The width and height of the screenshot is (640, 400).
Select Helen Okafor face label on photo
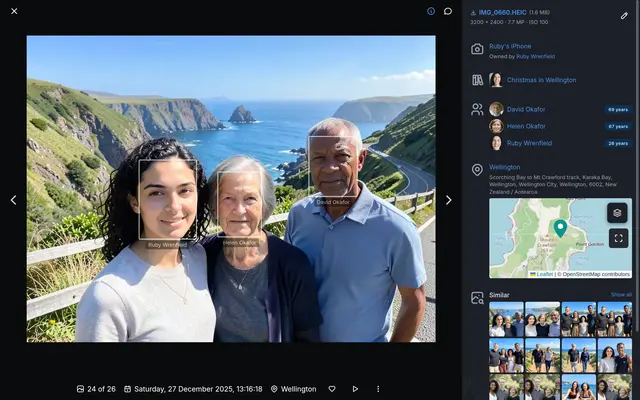click(x=240, y=243)
